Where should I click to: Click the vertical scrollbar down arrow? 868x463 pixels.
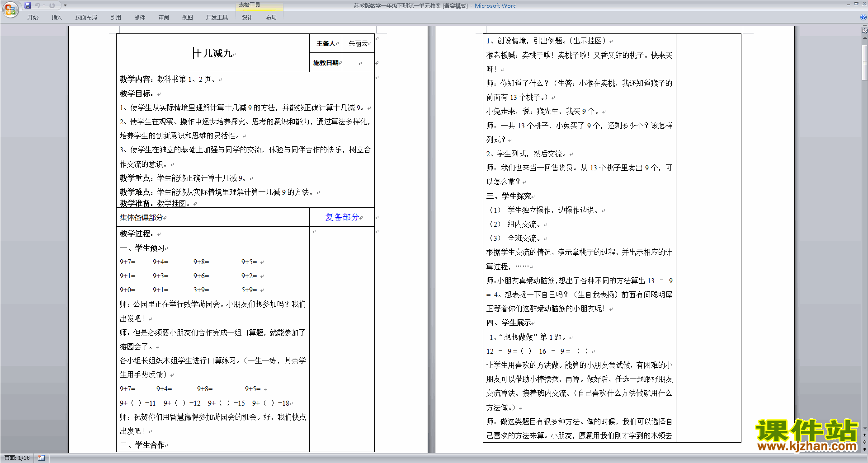coord(865,428)
